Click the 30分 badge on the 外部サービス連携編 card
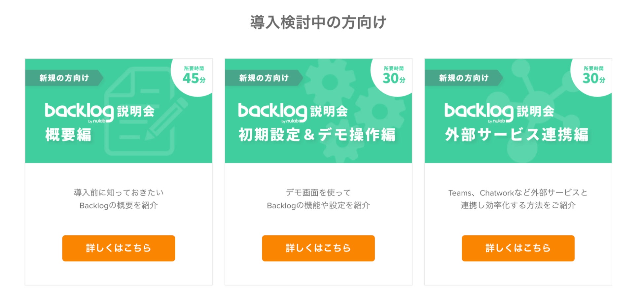Viewport: 644px width, 305px height. point(593,76)
